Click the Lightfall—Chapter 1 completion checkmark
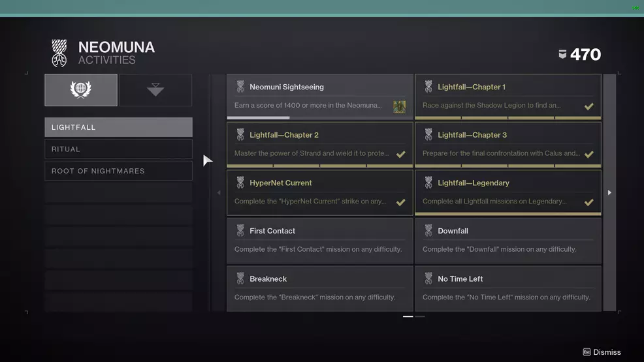This screenshot has height=362, width=644. point(588,106)
